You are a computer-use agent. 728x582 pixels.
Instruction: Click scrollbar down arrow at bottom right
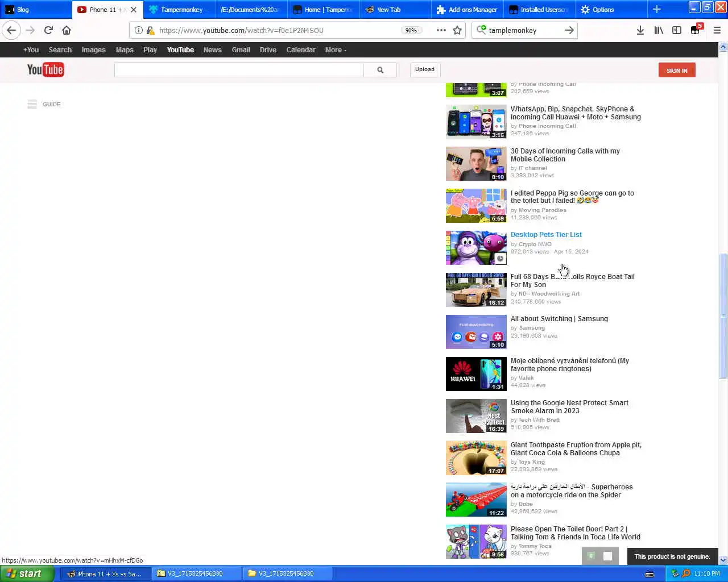point(723,560)
